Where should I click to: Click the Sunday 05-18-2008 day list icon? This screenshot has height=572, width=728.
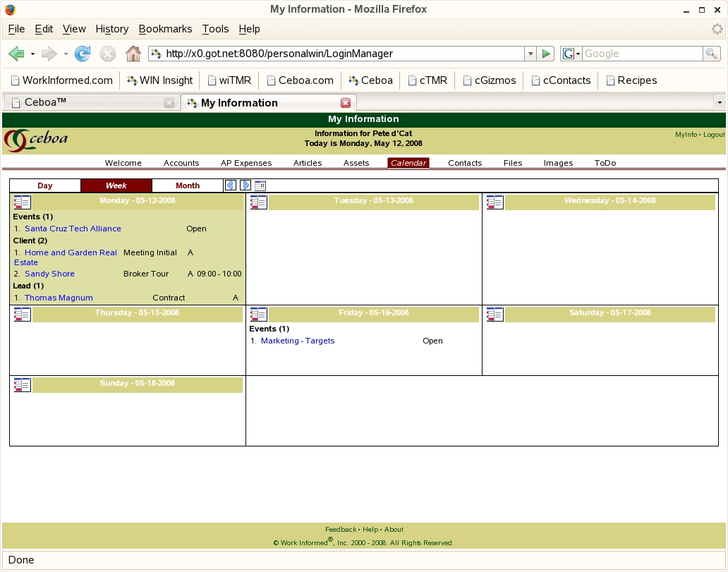click(22, 385)
